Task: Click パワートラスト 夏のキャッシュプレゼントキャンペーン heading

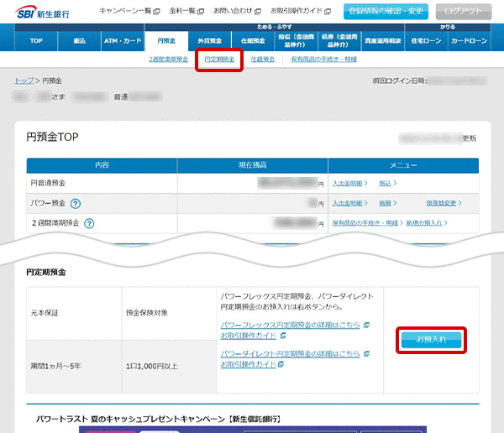Action: click(159, 419)
